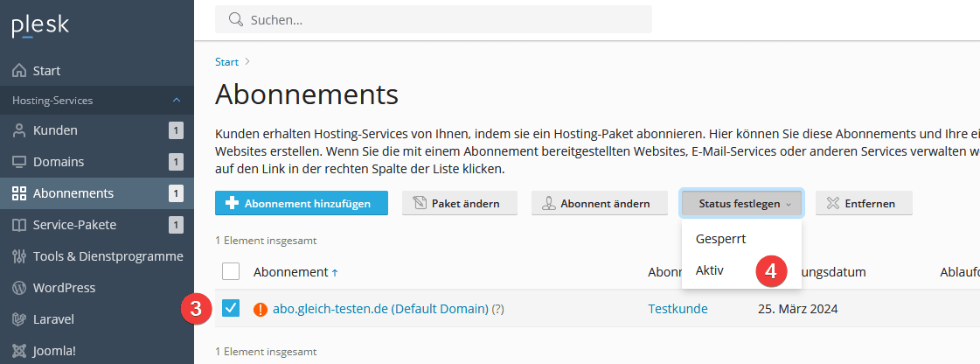Image resolution: width=980 pixels, height=364 pixels.
Task: Click the Plesk logo
Action: (x=38, y=26)
